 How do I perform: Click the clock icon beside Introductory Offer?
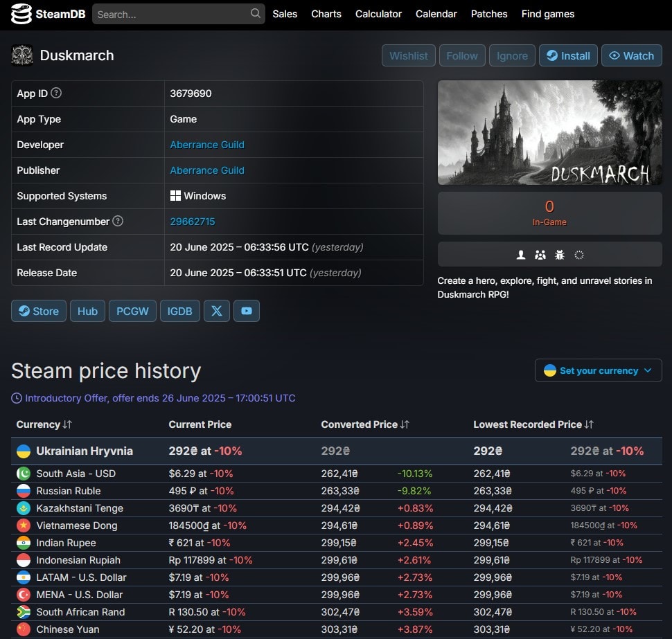[17, 398]
